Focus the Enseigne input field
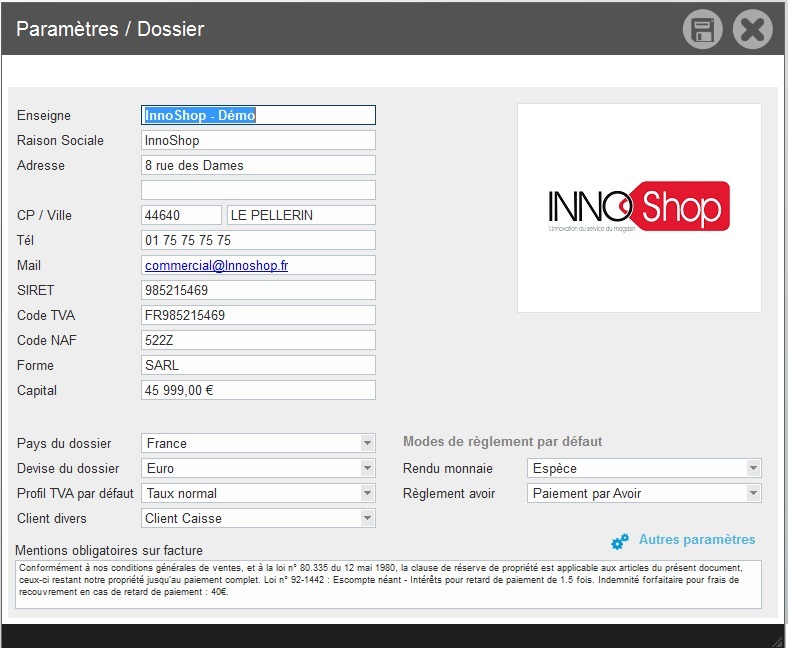Image resolution: width=788 pixels, height=648 pixels. pos(258,115)
